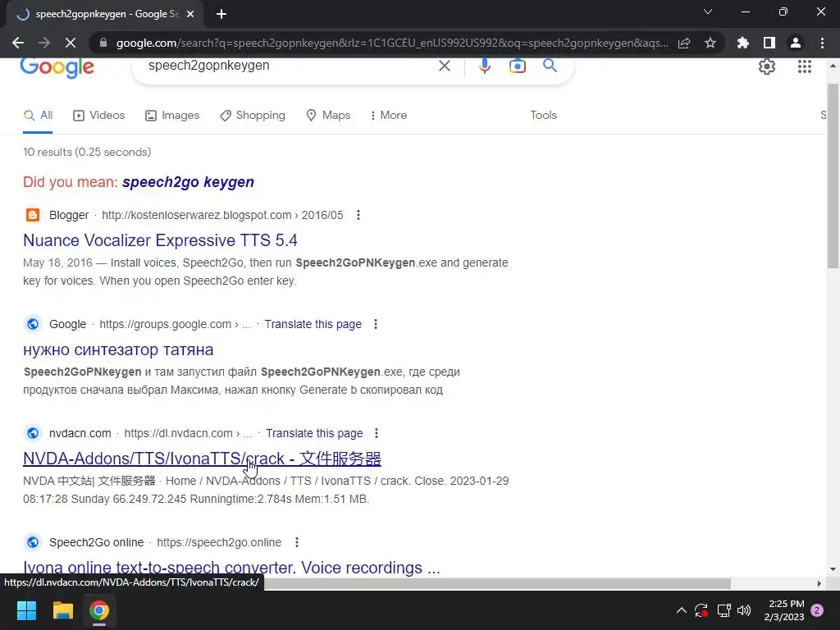
Task: Click the scrollbar down arrow
Action: tap(833, 569)
